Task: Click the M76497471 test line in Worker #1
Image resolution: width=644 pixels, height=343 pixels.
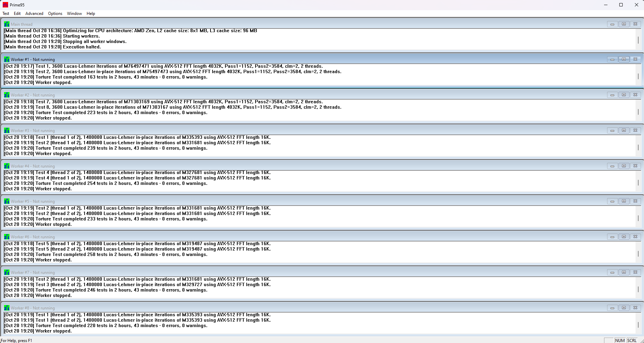Action: tap(163, 66)
